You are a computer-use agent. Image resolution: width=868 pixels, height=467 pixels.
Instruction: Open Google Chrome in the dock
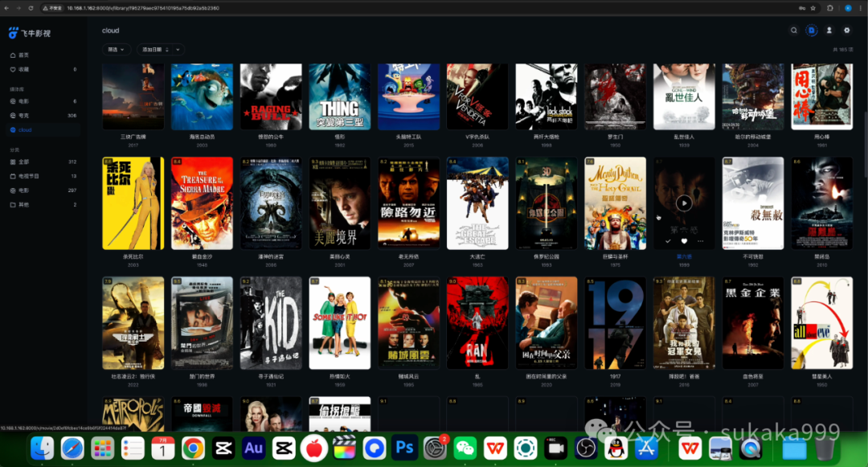coord(193,449)
